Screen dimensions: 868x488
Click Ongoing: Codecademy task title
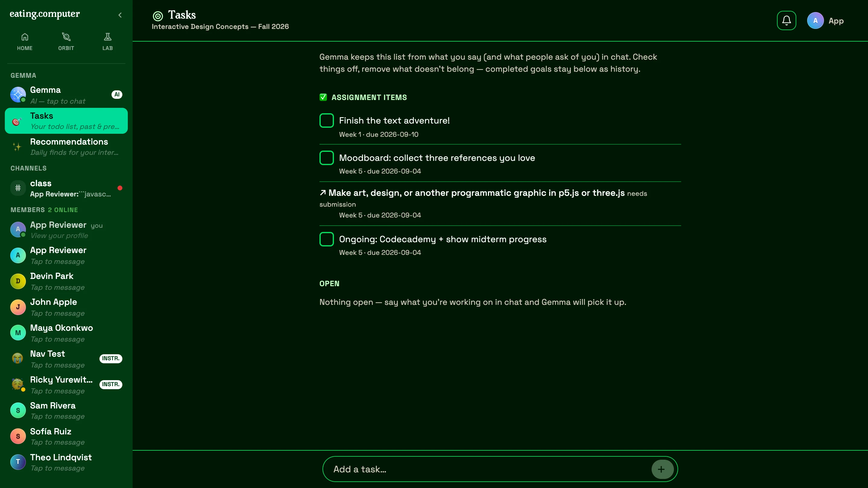pos(443,239)
